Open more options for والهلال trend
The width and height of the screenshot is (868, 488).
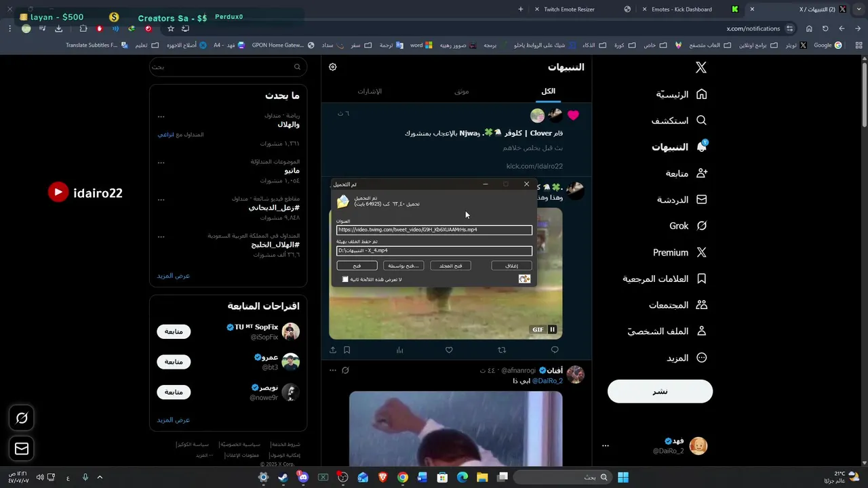point(161,117)
